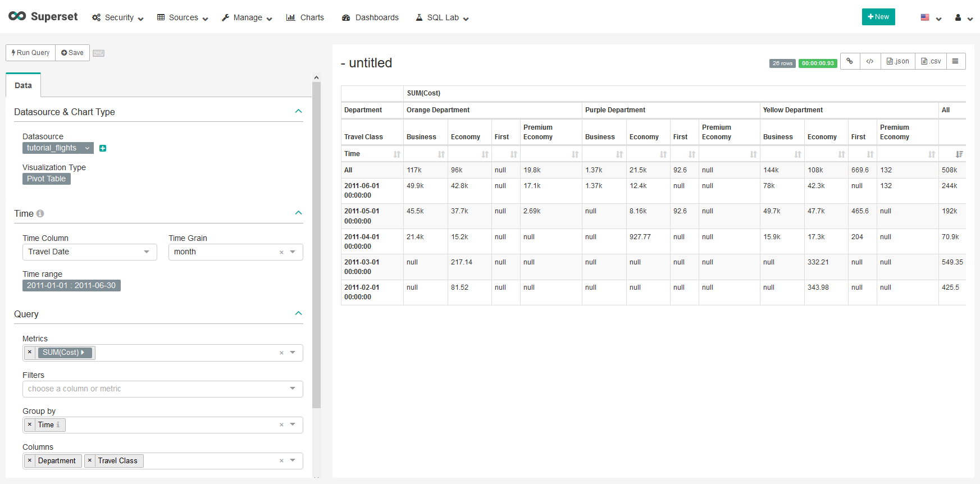Screen dimensions: 980x484
Task: Expand the Time Grain dropdown
Action: [x=293, y=252]
